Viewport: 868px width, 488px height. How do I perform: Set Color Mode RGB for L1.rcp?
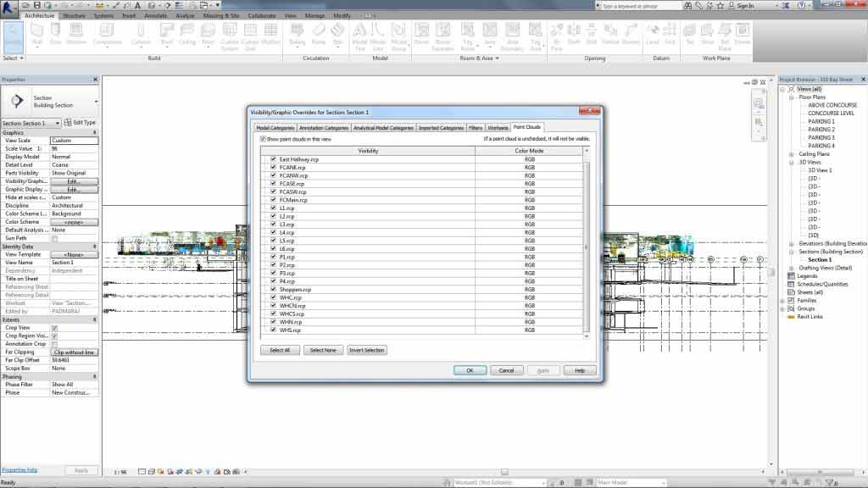point(529,207)
